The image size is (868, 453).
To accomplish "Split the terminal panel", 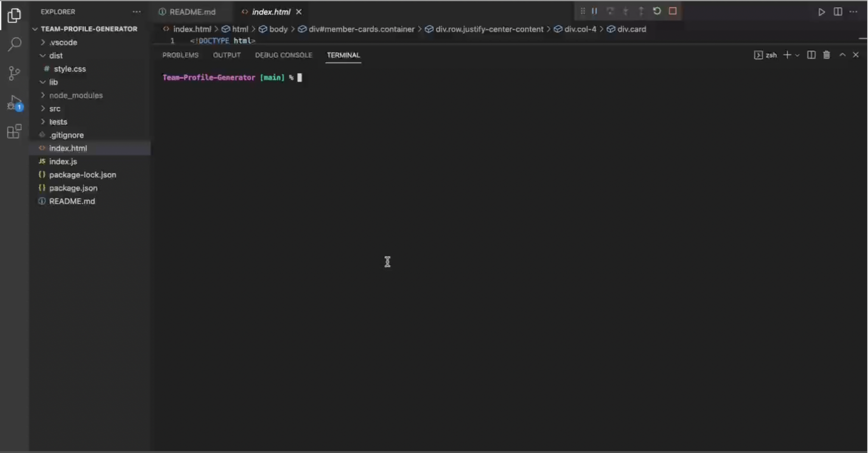I will [811, 55].
